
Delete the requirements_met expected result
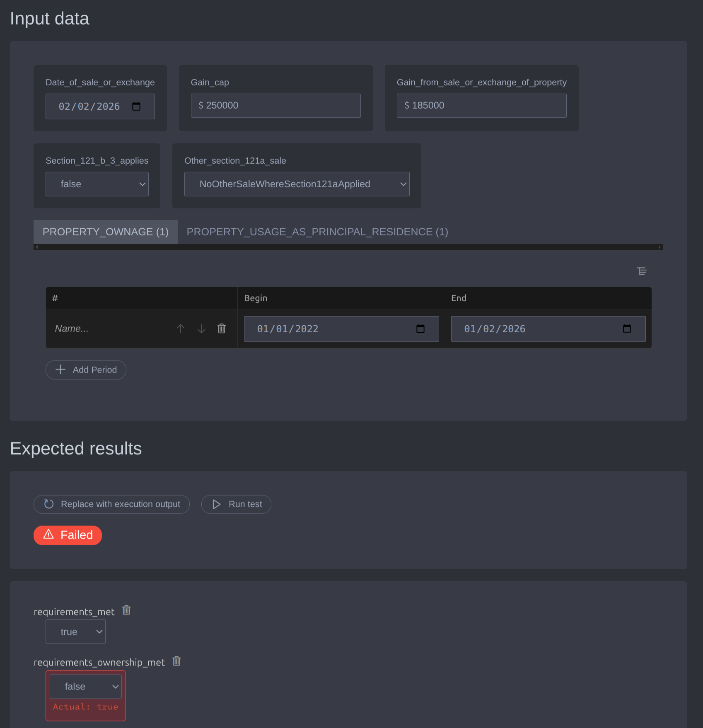126,610
